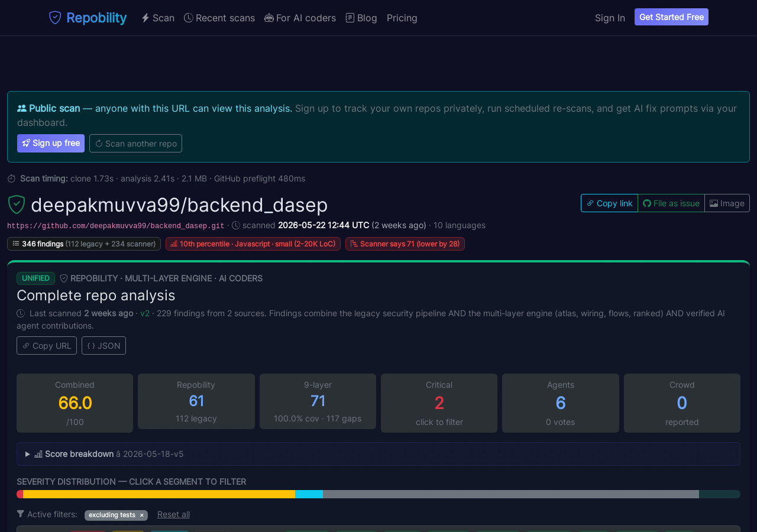
Task: Click the Blog newspaper icon
Action: [350, 18]
